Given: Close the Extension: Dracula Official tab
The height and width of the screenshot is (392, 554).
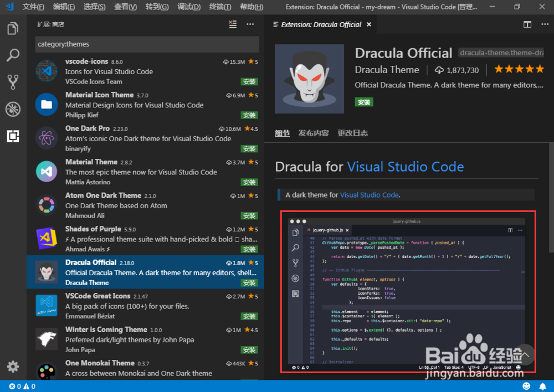Looking at the screenshot, I should 369,24.
